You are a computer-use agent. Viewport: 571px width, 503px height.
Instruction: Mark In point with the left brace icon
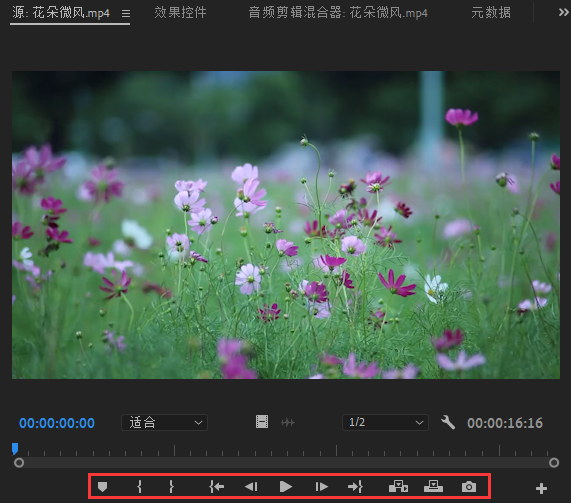pyautogui.click(x=139, y=487)
